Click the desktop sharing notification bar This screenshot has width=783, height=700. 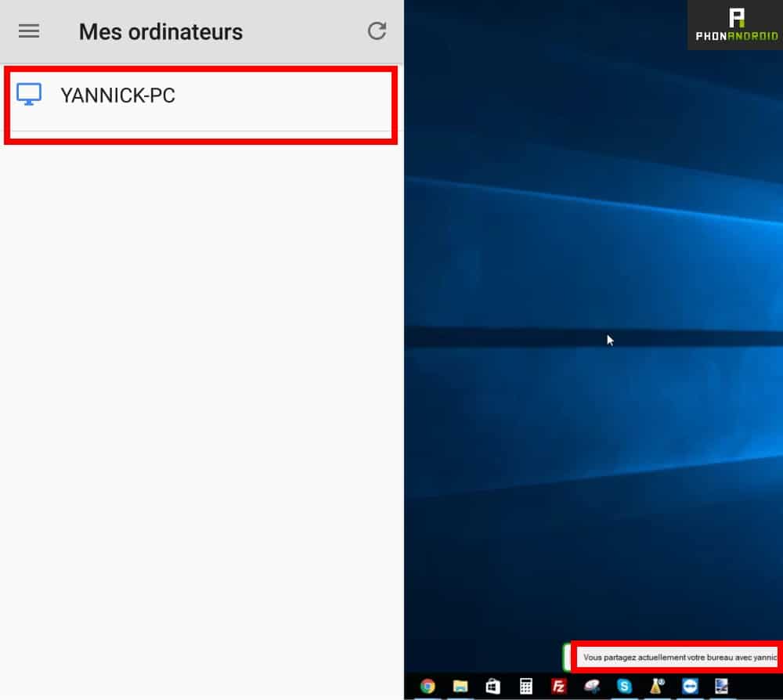coord(678,658)
